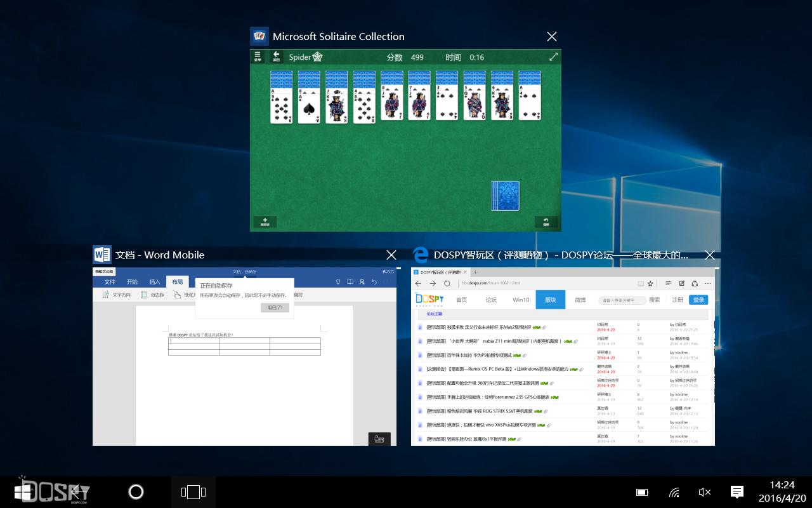This screenshot has width=812, height=508.
Task: Click the clock showing 14:24
Action: click(x=782, y=491)
